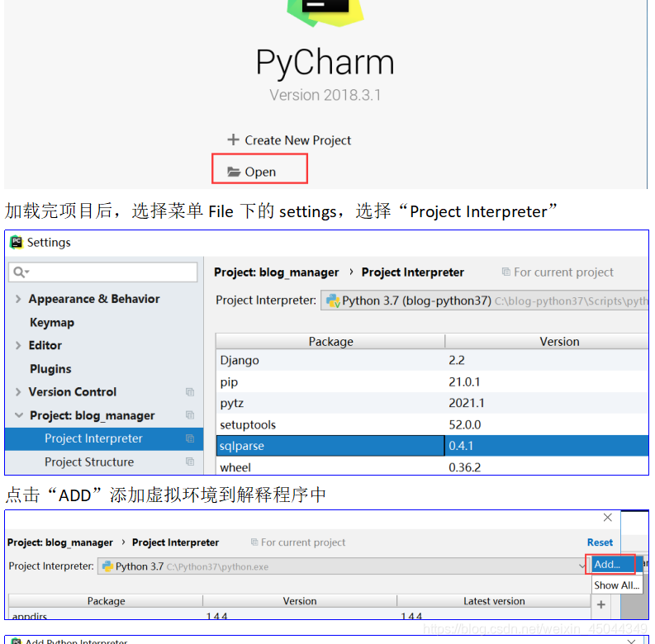This screenshot has height=644, width=655.
Task: Select the Keymap settings item
Action: coord(52,323)
